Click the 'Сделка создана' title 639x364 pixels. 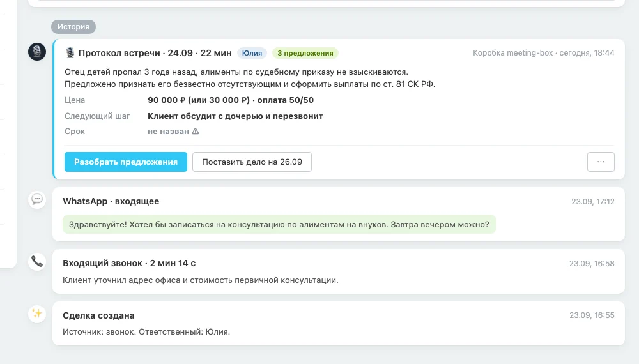click(98, 315)
